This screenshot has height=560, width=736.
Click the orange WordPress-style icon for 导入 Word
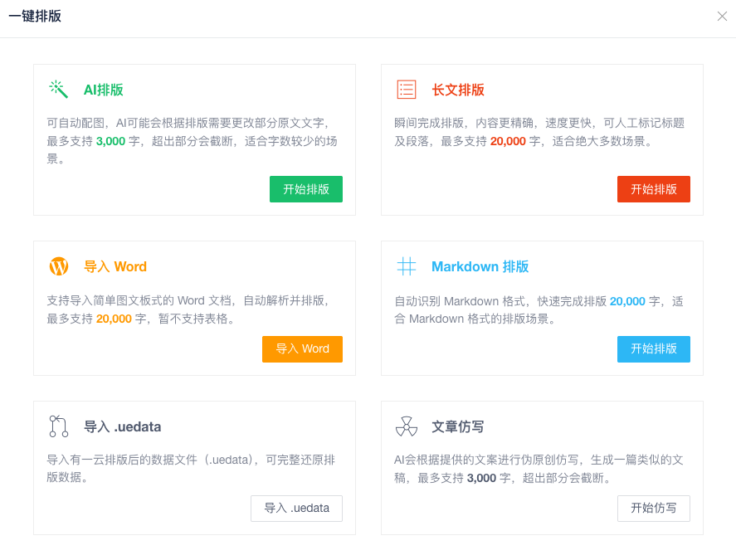[58, 266]
